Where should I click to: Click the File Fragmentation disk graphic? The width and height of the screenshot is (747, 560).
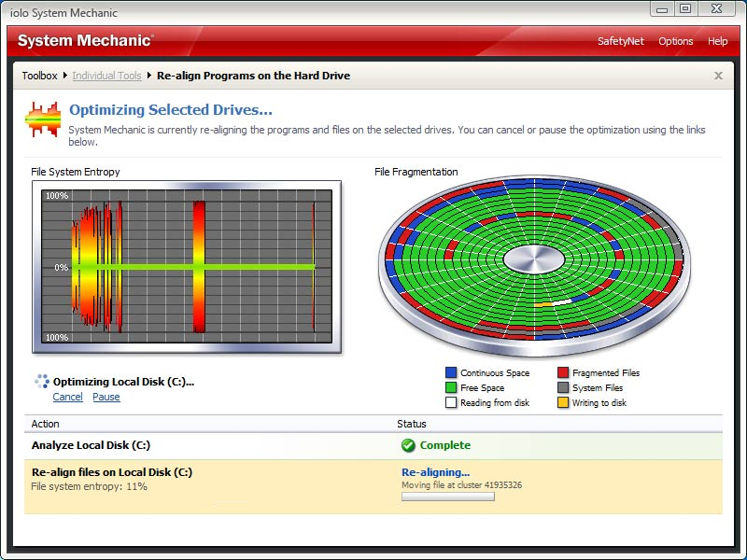533,259
